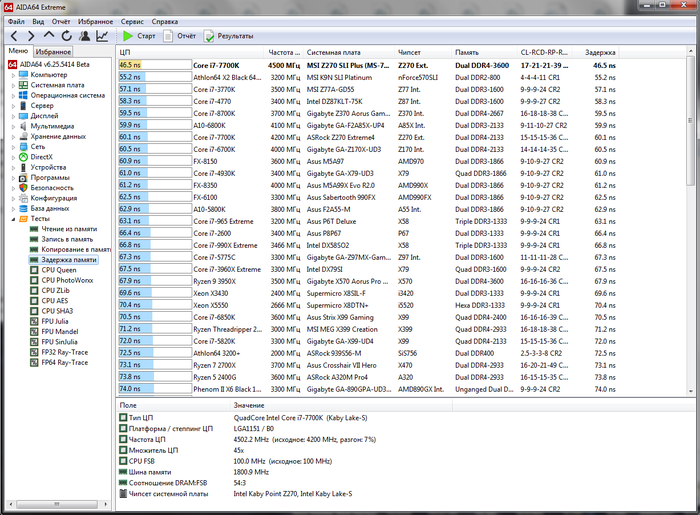The height and width of the screenshot is (515, 700).
Task: Collapse the Тесты tree node
Action: [13, 219]
